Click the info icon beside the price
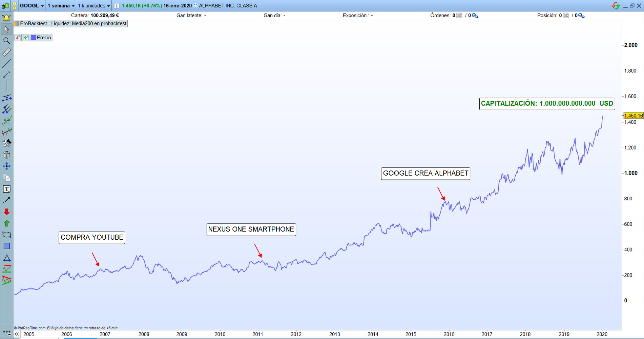This screenshot has width=644, height=339. 117,6
